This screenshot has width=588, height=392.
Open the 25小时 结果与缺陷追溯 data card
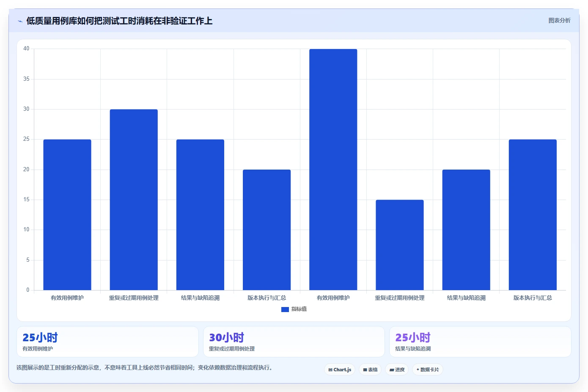tap(480, 342)
